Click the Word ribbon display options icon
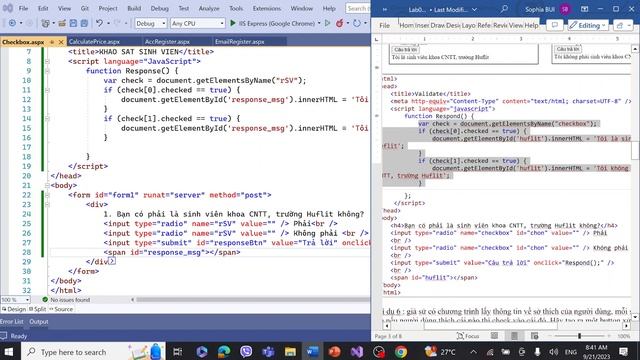 584,9
